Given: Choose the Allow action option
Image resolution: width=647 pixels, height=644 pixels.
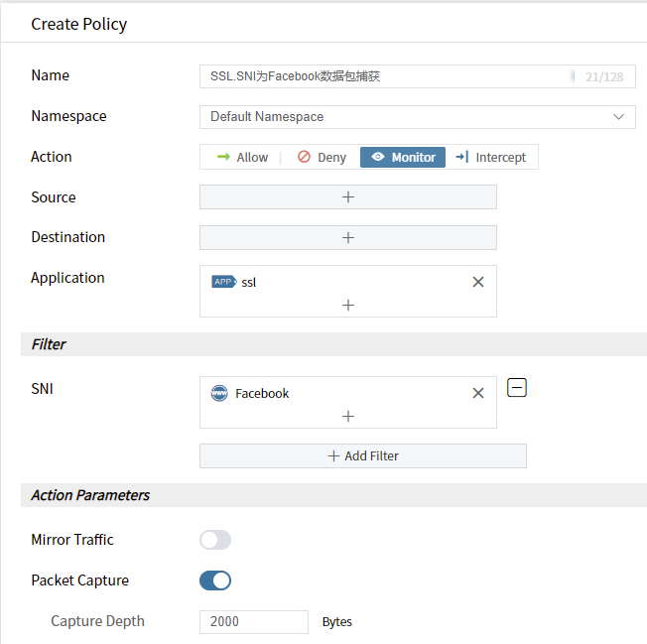Looking at the screenshot, I should [241, 157].
